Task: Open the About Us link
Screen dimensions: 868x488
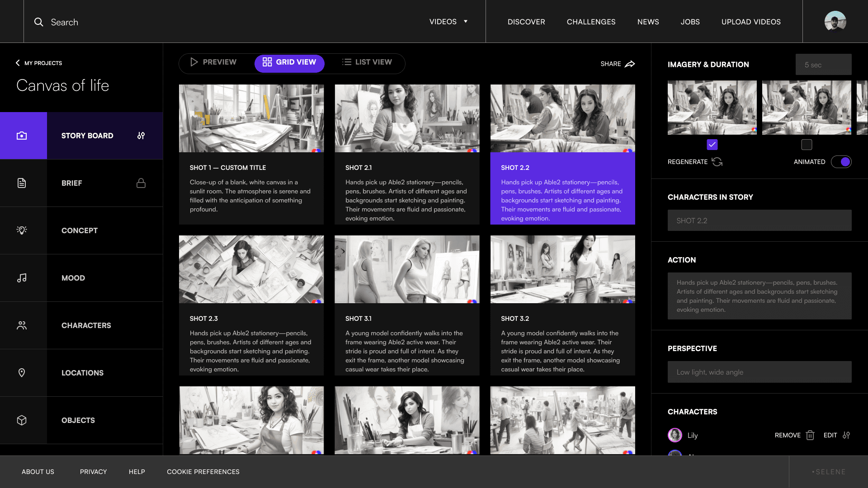Action: [38, 472]
